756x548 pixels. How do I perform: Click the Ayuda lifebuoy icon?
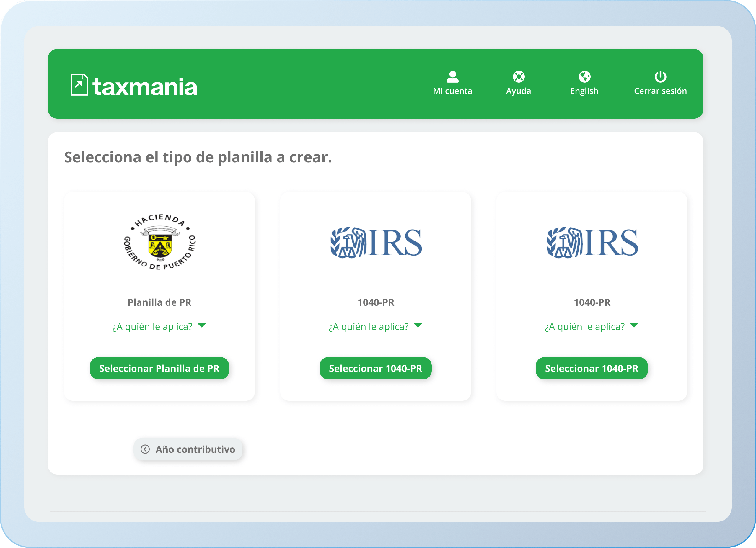click(x=518, y=77)
